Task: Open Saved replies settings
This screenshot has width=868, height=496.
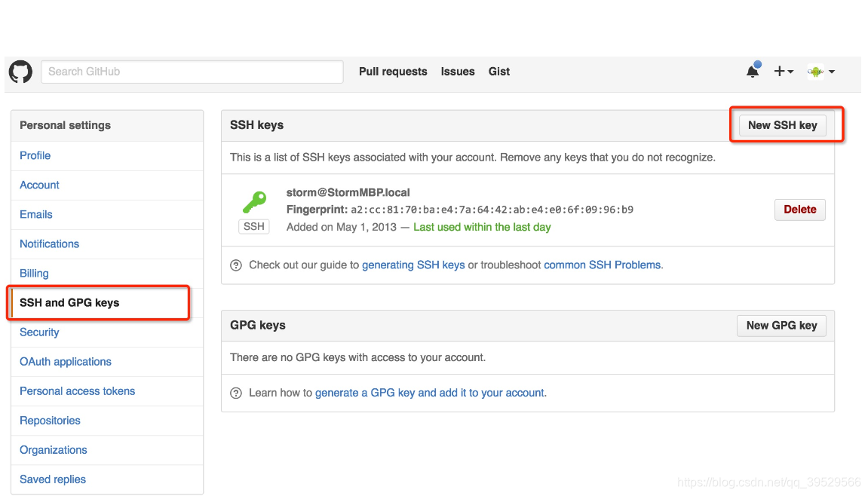Action: (53, 479)
